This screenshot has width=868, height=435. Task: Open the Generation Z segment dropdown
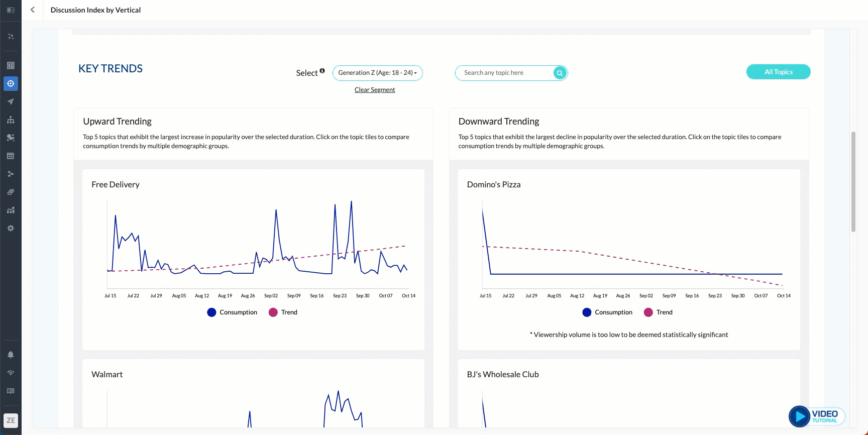tap(377, 73)
